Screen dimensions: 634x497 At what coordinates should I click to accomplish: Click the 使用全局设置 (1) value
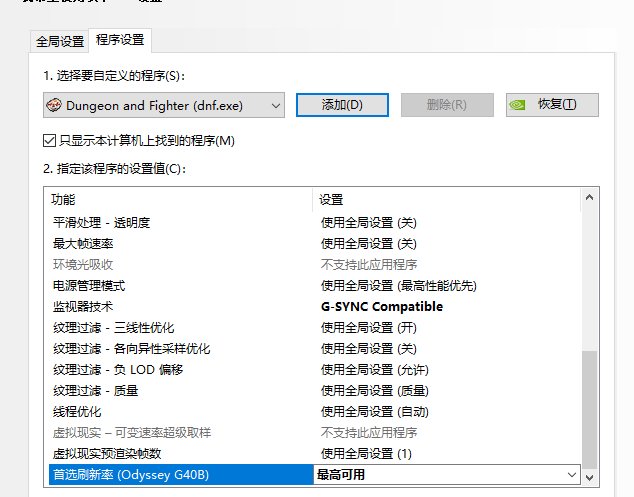point(366,454)
